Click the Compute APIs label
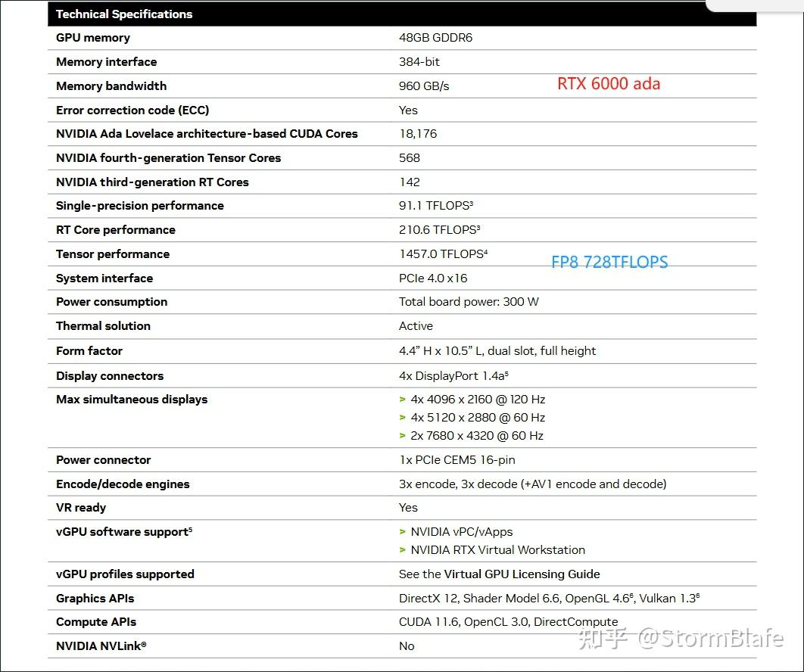 point(96,622)
